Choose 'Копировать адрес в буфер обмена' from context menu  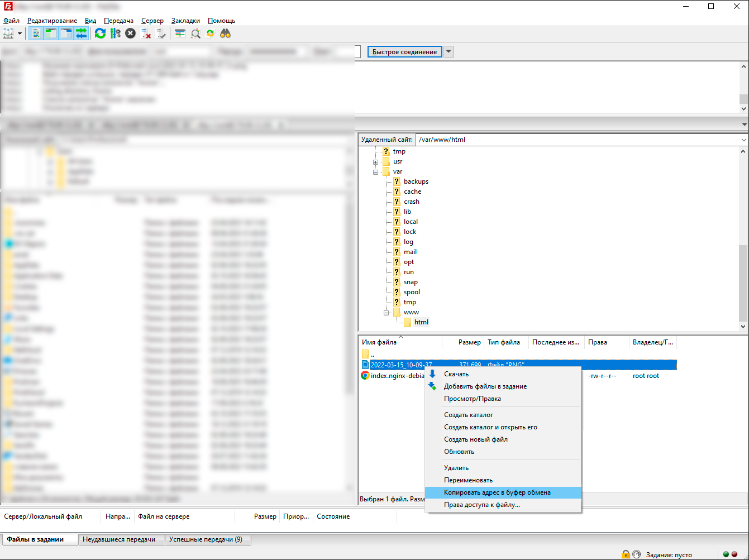[x=497, y=492]
